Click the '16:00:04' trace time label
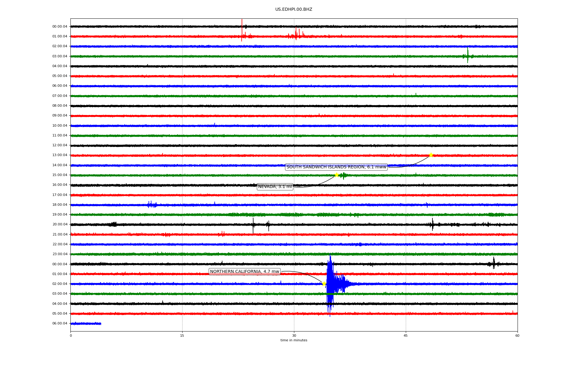The height and width of the screenshot is (368, 588). 60,185
